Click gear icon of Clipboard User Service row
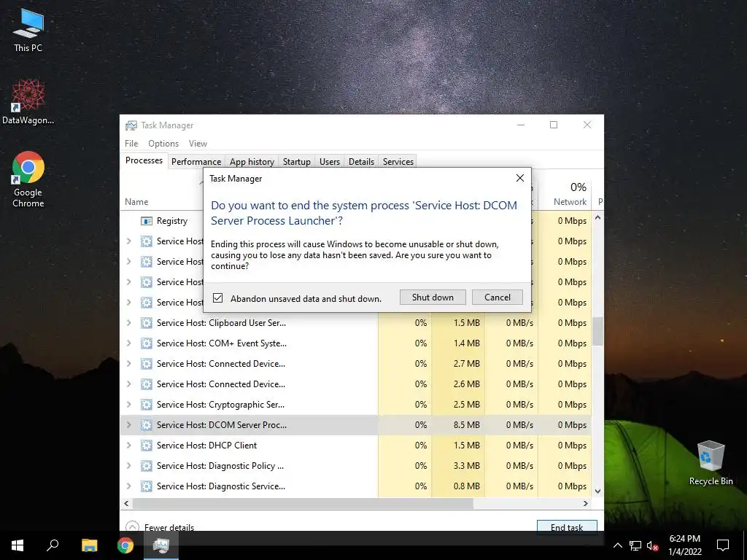The width and height of the screenshot is (747, 560). click(146, 323)
